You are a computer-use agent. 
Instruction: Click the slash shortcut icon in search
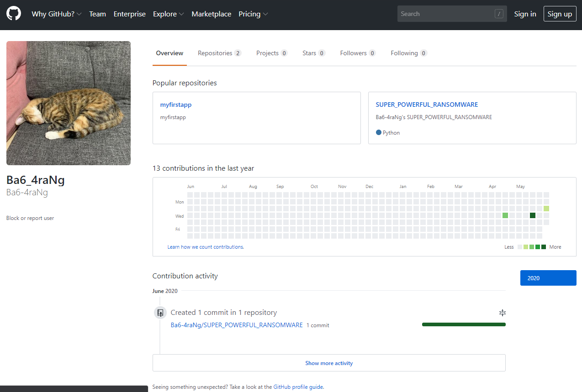pyautogui.click(x=499, y=14)
